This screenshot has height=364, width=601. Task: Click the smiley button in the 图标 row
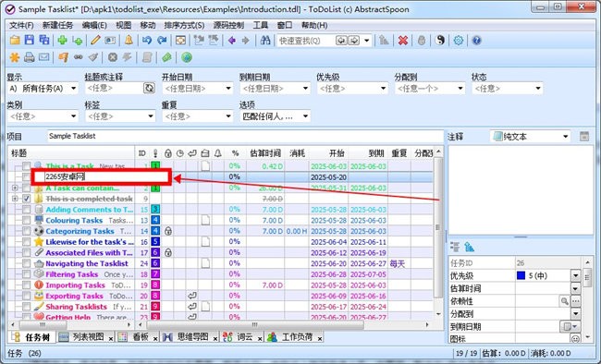click(575, 339)
